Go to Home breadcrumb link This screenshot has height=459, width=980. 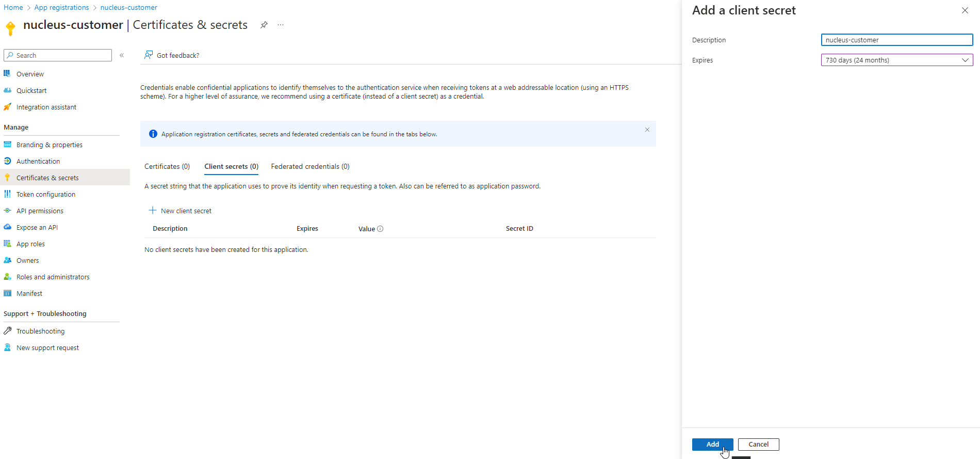click(13, 7)
